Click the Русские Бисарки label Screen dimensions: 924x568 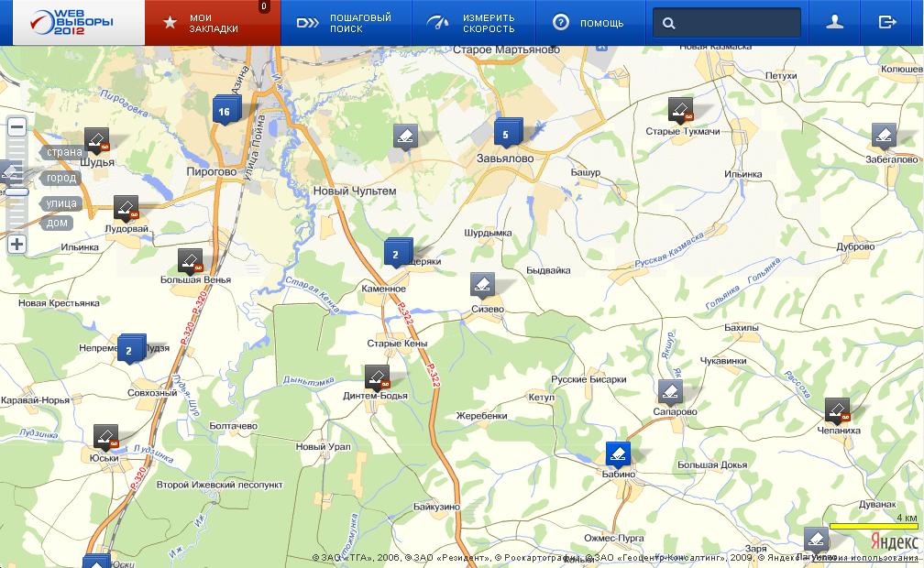(588, 379)
